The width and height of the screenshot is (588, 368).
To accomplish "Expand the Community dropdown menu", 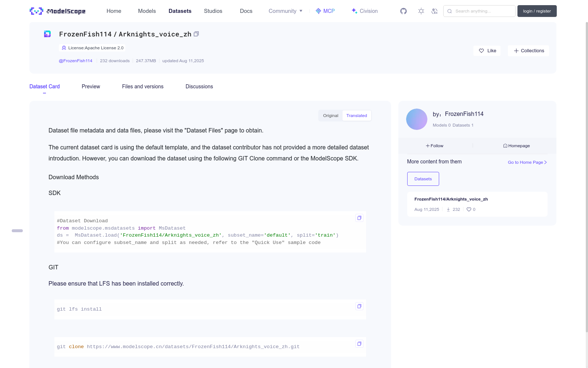I will (x=286, y=11).
